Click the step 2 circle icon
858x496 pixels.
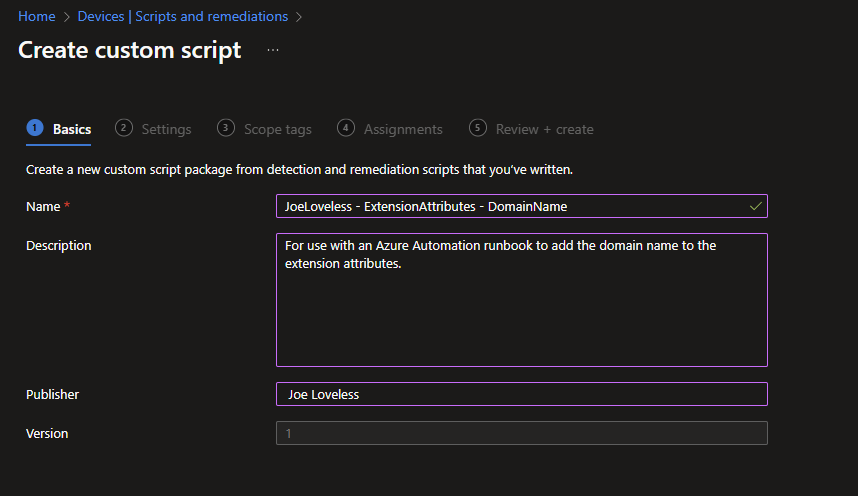pos(124,128)
